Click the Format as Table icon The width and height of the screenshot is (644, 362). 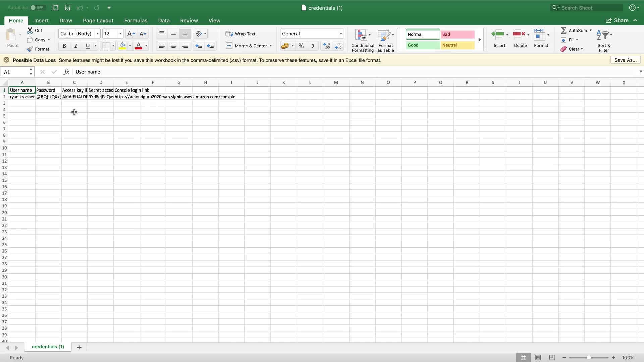pyautogui.click(x=385, y=36)
